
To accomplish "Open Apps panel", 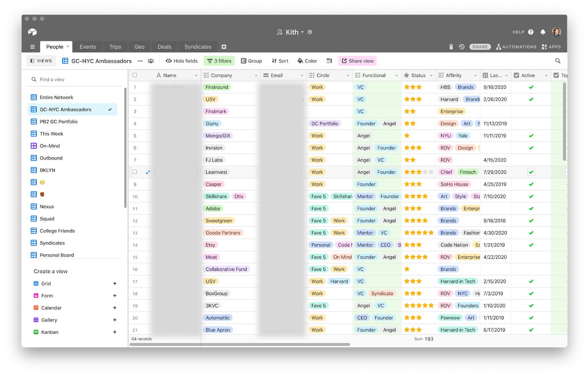I will 551,47.
